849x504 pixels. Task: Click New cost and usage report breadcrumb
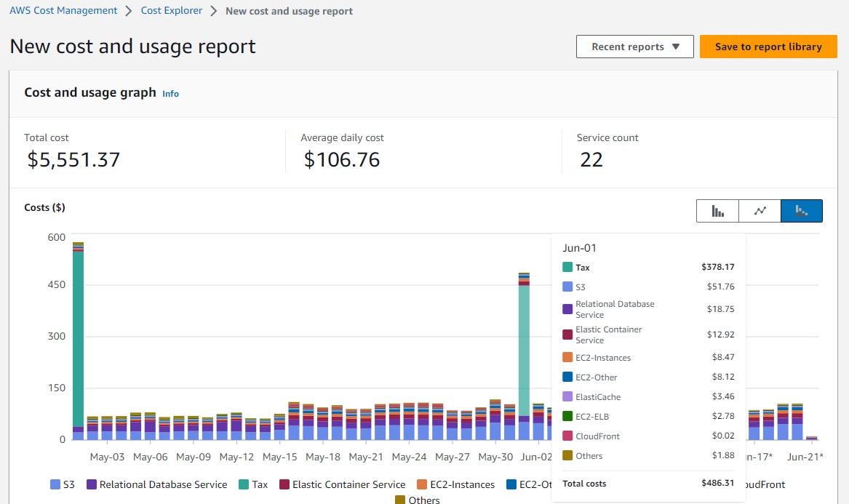289,11
